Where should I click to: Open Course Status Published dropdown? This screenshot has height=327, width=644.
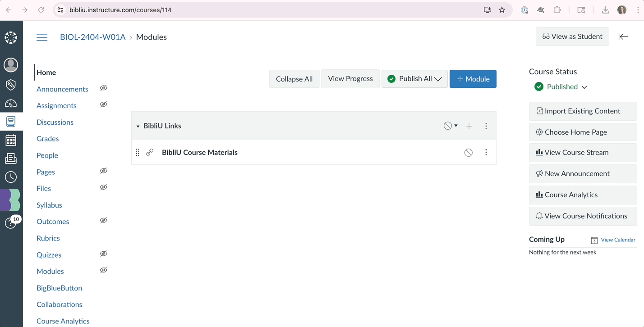pos(561,87)
